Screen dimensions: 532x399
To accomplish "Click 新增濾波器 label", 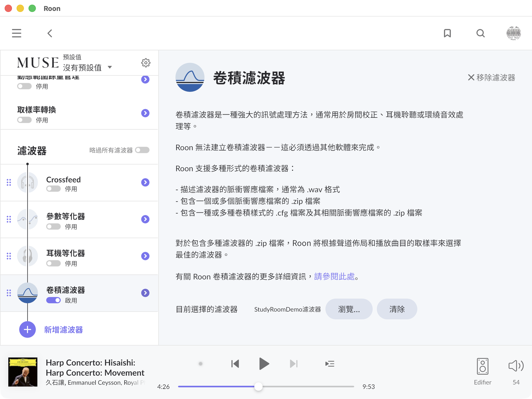I will coord(64,330).
